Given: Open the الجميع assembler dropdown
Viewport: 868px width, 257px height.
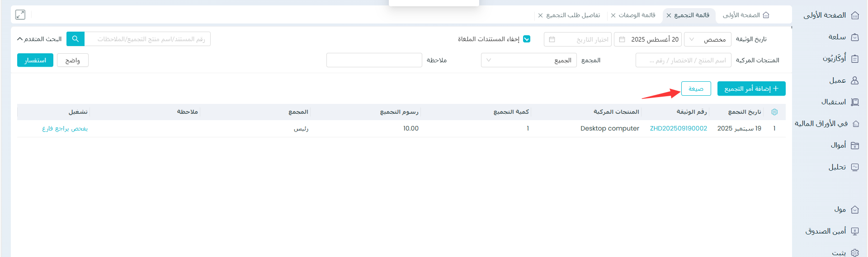Looking at the screenshot, I should click(x=528, y=61).
